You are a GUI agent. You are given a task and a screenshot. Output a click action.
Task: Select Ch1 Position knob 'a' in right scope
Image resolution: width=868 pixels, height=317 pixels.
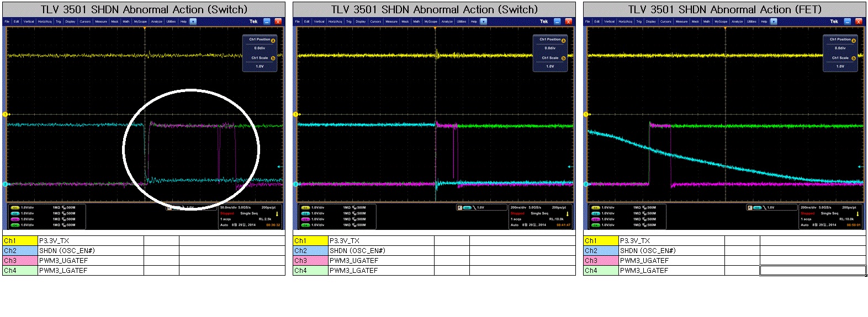[x=854, y=40]
